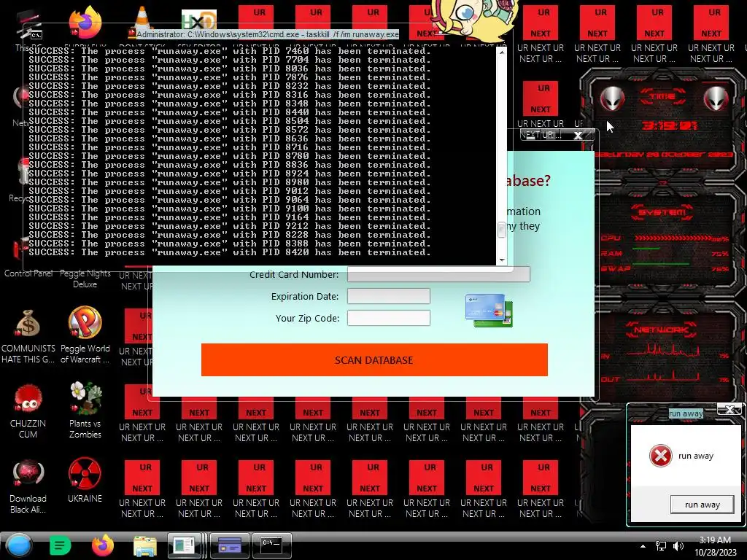Click the cmd scrollbar up arrow
Viewport: 747px width, 560px height.
point(501,52)
